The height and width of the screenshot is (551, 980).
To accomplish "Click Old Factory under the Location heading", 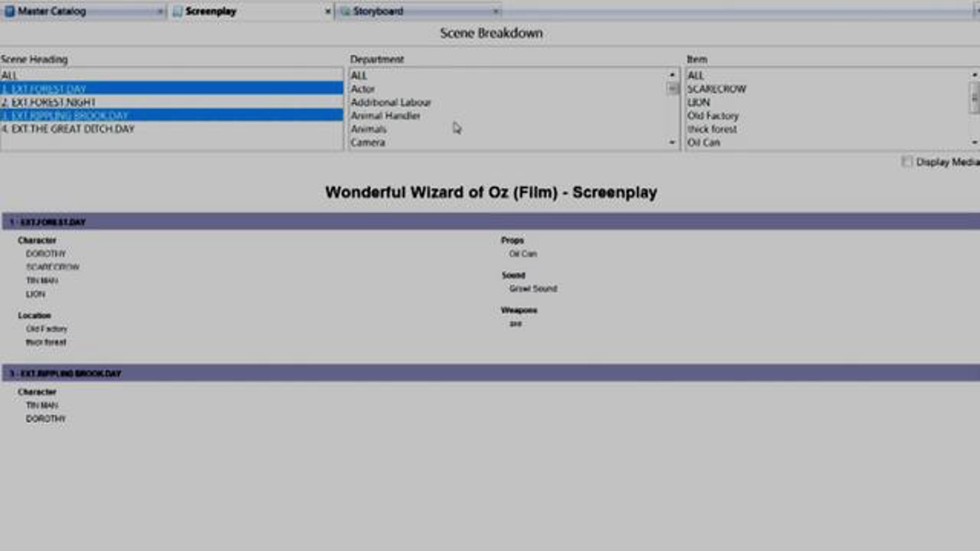I will tap(47, 329).
